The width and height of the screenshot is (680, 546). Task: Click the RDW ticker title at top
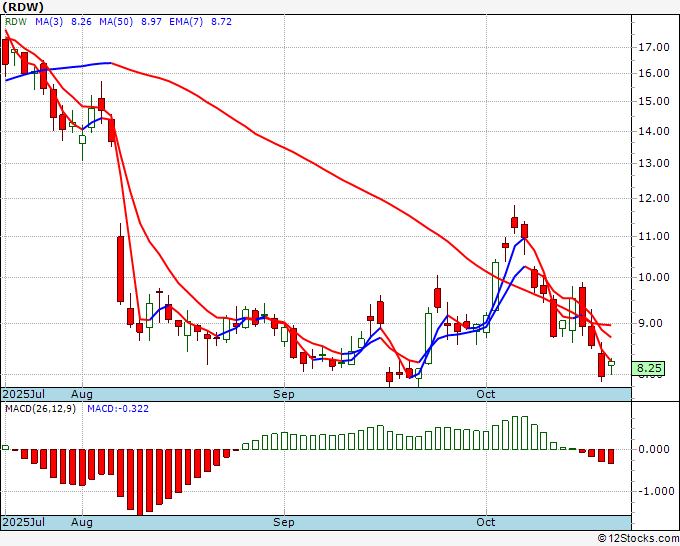23,7
